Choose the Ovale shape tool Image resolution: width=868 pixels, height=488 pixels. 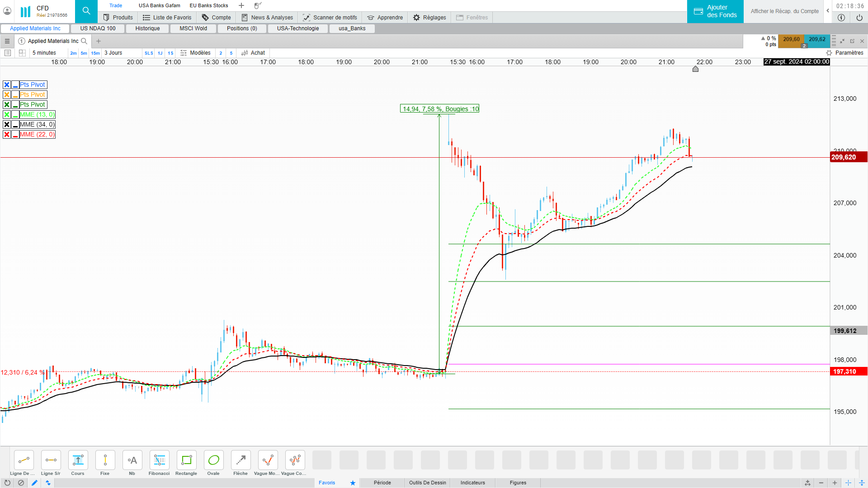pos(213,460)
